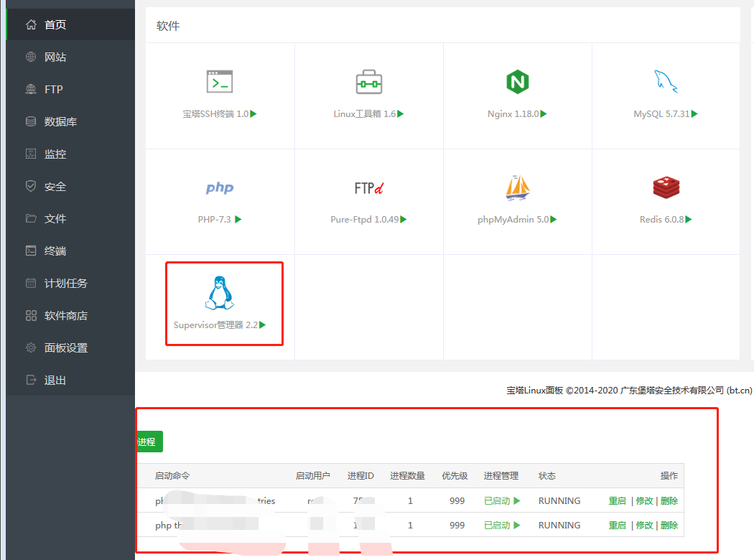Viewport: 754px width, 560px height.
Task: Toggle 已启动 status of second process
Action: [x=501, y=526]
